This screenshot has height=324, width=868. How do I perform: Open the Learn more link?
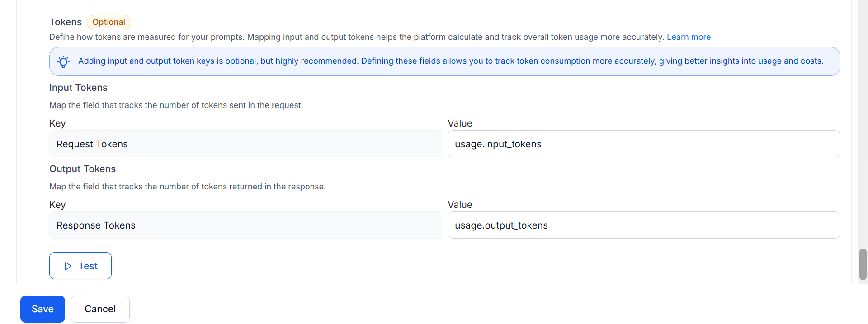(x=688, y=37)
